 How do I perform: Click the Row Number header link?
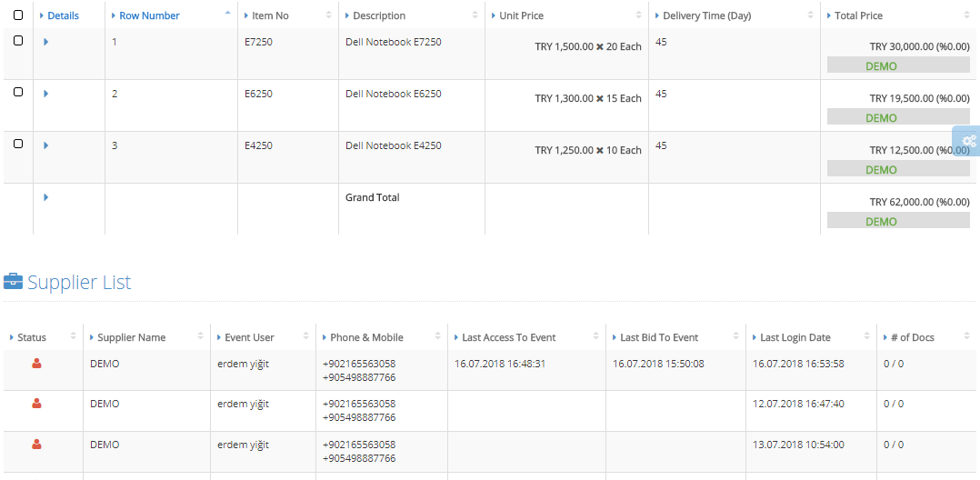coord(149,15)
